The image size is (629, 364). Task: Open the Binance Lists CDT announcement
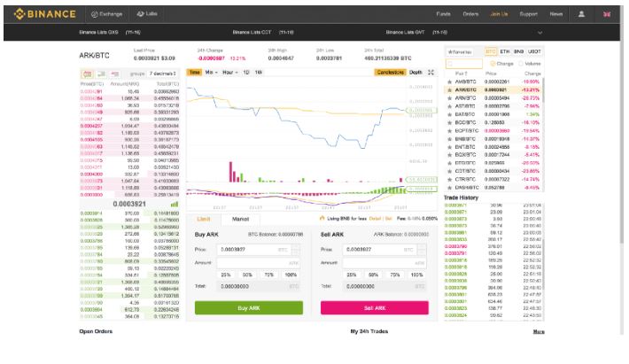pyautogui.click(x=263, y=32)
